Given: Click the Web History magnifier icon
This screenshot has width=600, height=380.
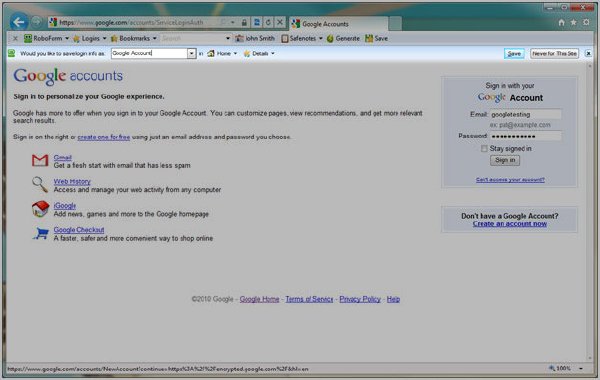Looking at the screenshot, I should (x=40, y=184).
